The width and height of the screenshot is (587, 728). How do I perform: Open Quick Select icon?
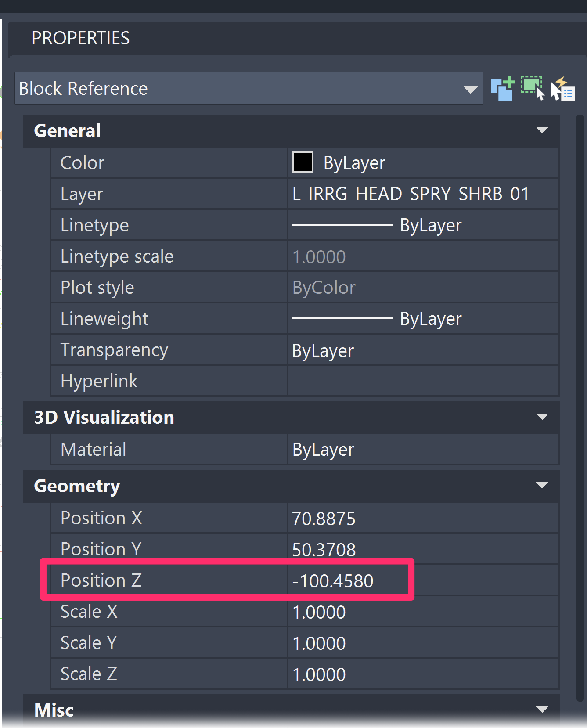(562, 88)
